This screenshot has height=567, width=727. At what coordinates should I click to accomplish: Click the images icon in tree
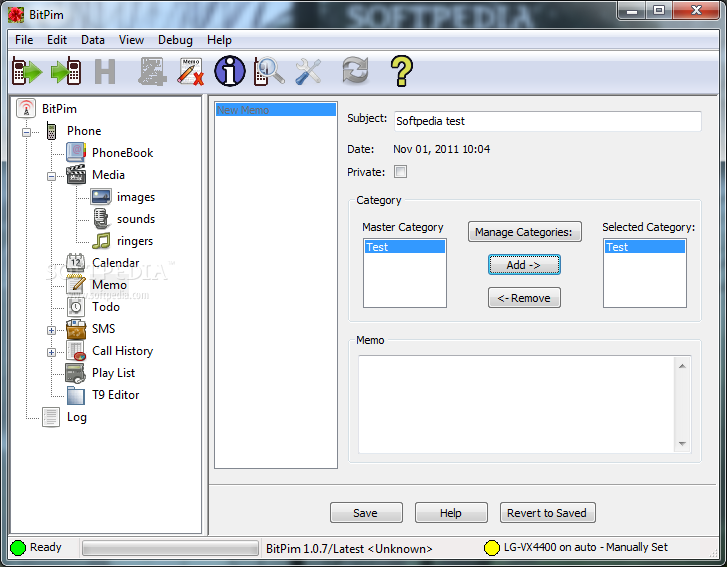tap(101, 197)
